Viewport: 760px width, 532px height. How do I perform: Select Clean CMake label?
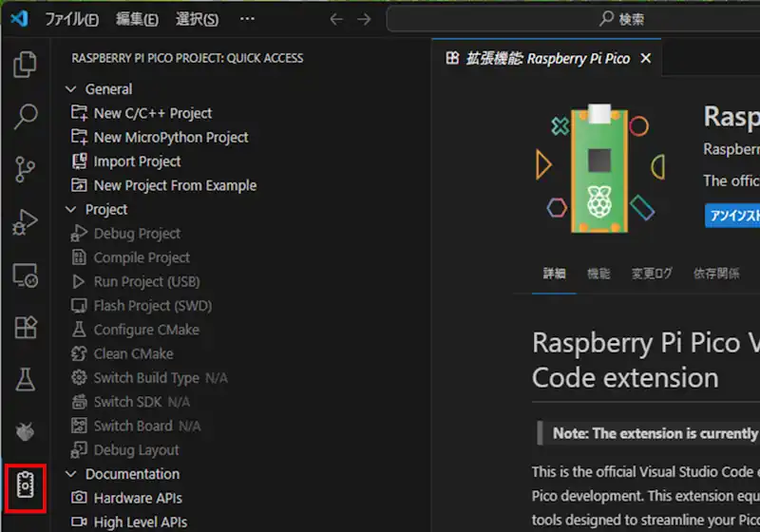point(133,353)
